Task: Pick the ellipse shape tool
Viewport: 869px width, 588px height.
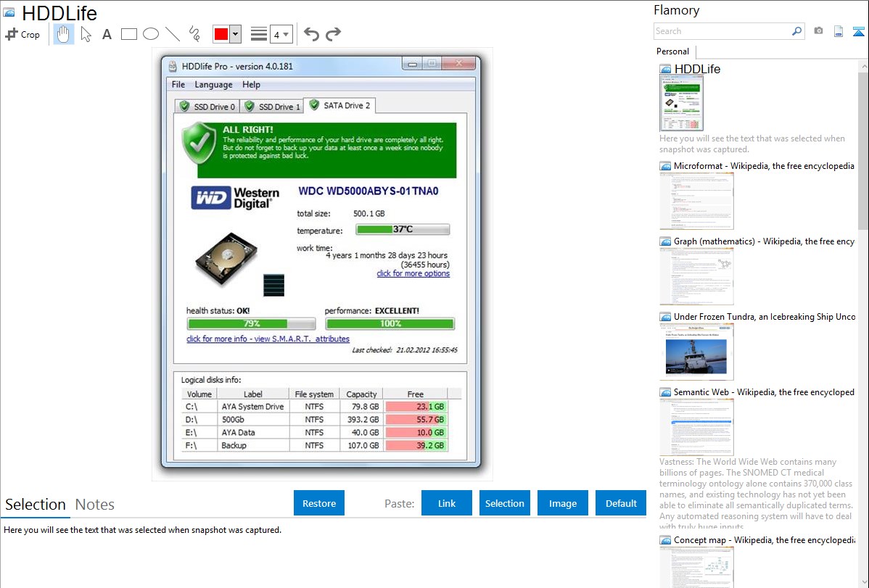Action: point(151,34)
